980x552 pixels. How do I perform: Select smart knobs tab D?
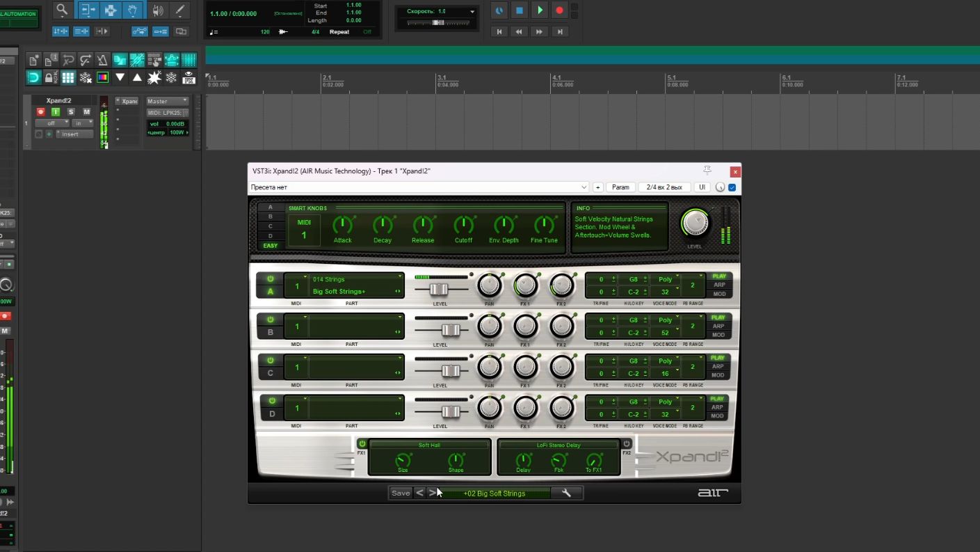(271, 236)
